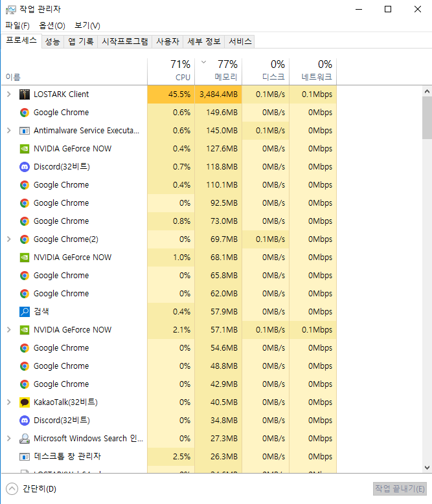Click Chrome icon in the 65.8MB row
Image resolution: width=432 pixels, height=504 pixels.
point(25,276)
